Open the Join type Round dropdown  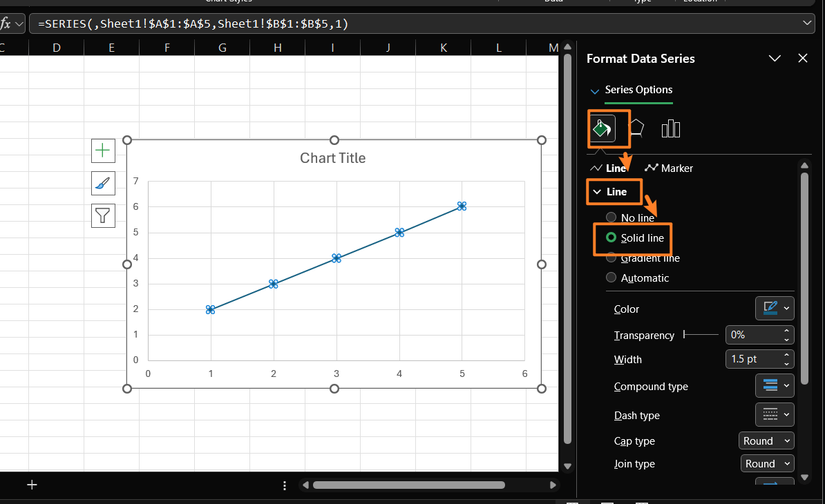click(x=767, y=463)
